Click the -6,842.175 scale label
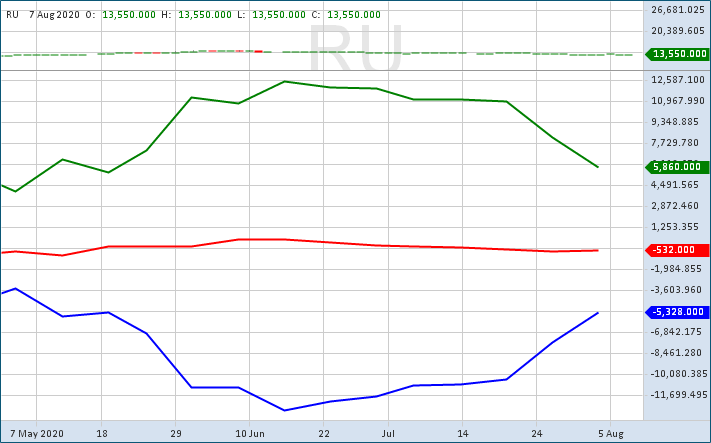711x443 pixels. coord(678,332)
